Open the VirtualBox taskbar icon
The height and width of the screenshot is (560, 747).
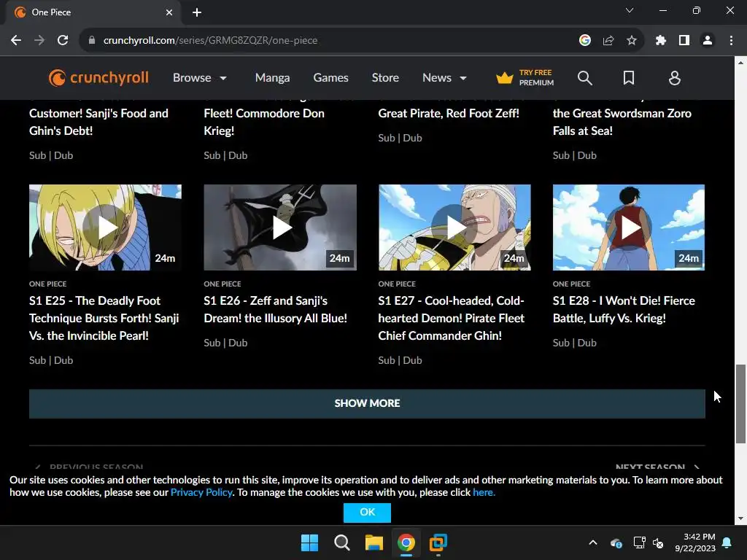click(438, 542)
